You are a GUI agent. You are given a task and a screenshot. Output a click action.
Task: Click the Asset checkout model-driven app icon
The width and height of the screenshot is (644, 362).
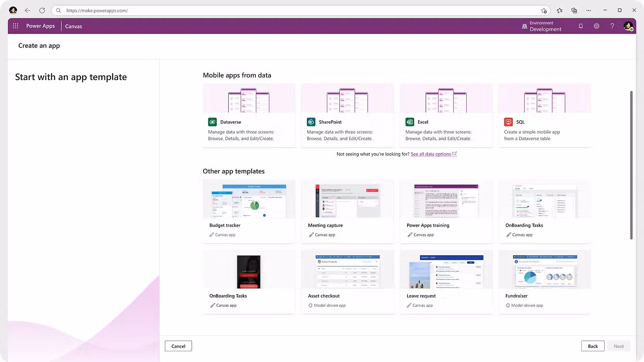pos(310,306)
